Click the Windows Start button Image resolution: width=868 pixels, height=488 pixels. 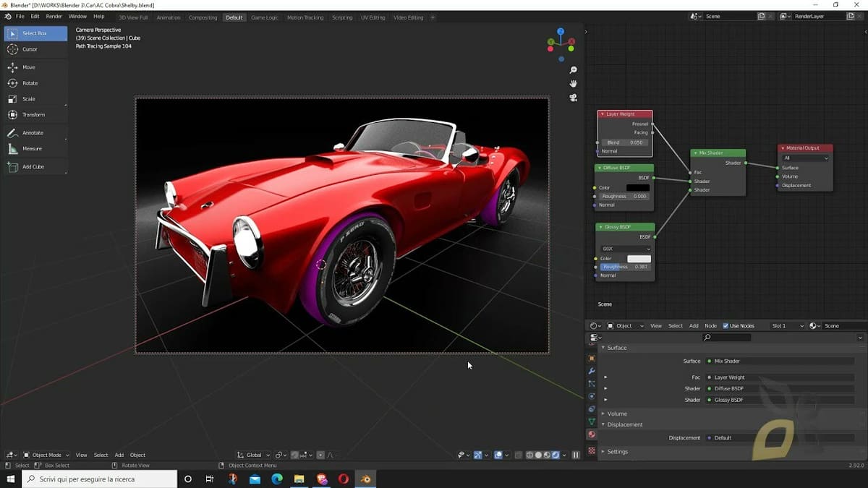point(10,479)
